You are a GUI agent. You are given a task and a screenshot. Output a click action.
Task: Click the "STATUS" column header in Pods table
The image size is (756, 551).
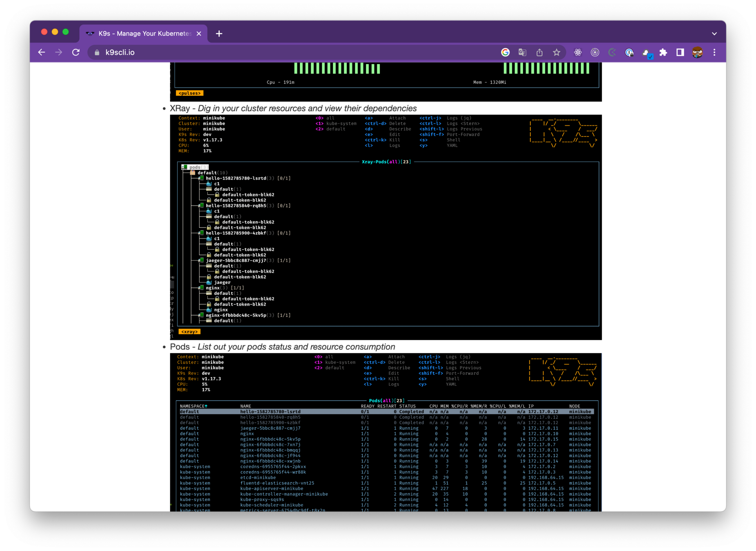tap(407, 406)
